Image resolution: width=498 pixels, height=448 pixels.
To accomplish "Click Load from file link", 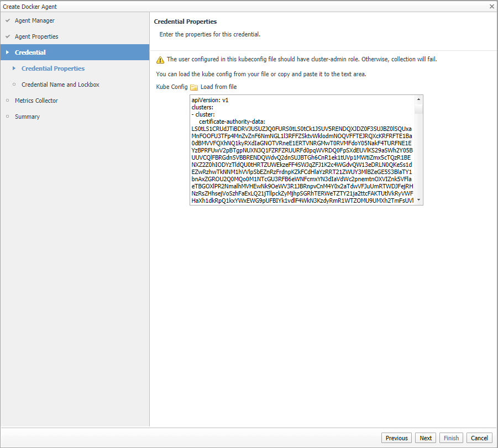I will [218, 87].
